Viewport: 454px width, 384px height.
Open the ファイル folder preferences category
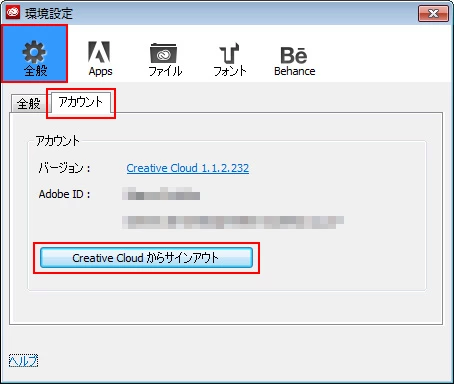(x=165, y=59)
